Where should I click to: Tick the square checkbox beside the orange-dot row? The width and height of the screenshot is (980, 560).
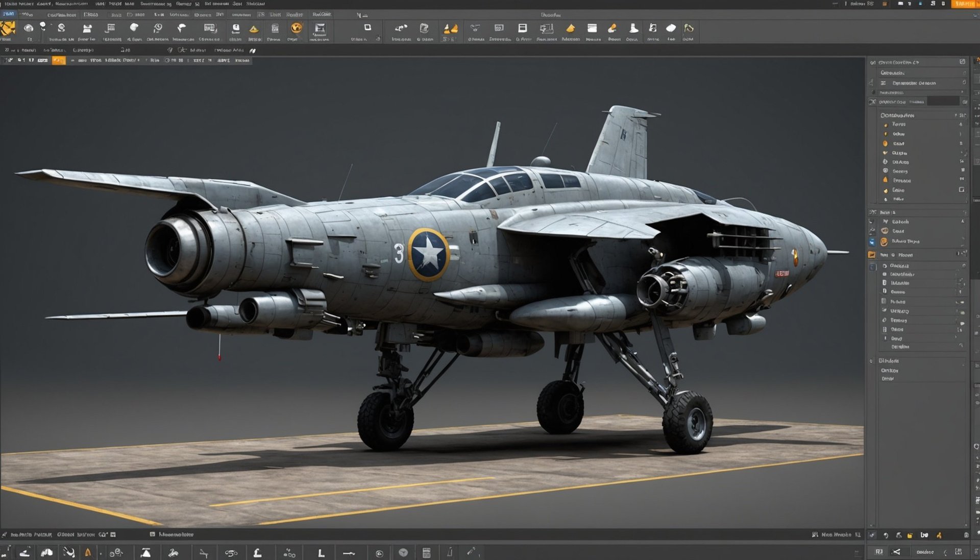click(x=961, y=189)
